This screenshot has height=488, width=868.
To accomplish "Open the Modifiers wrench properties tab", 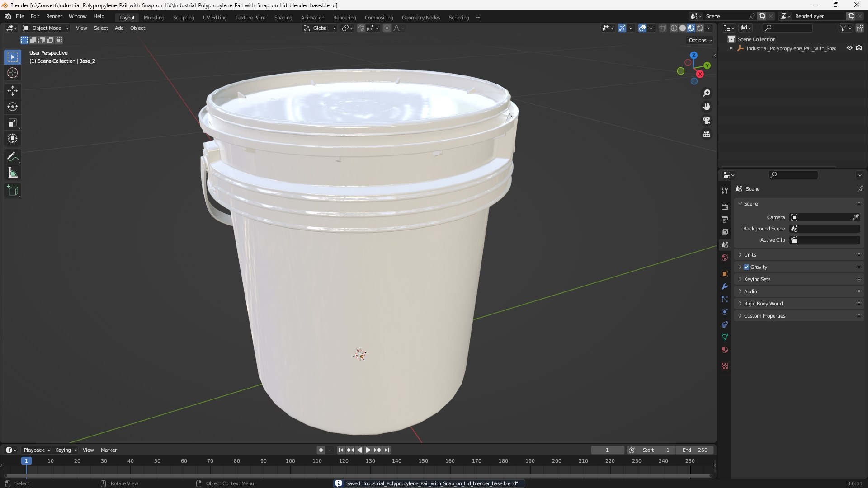I will click(725, 286).
